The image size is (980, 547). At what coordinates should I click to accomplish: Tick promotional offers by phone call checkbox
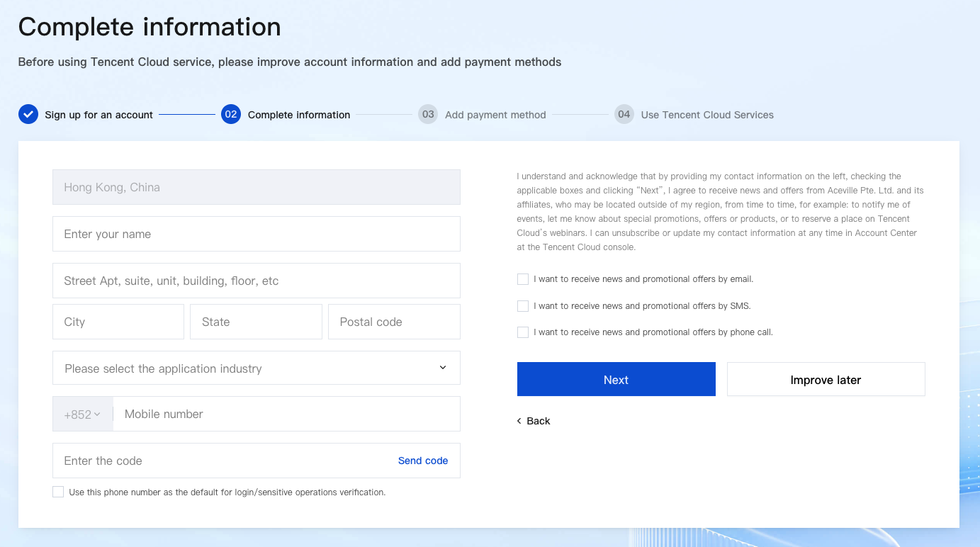click(x=523, y=332)
